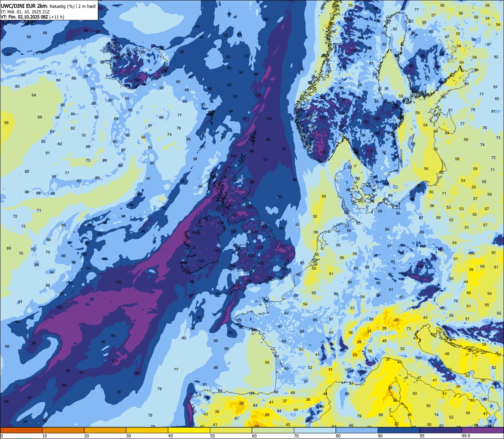
Task: Click the purple legend swatch above 99.9
Action: [x=482, y=430]
